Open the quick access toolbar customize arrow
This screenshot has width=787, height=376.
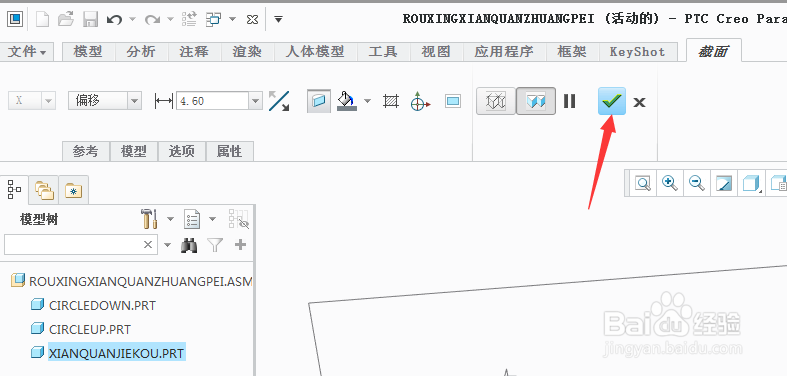point(278,20)
